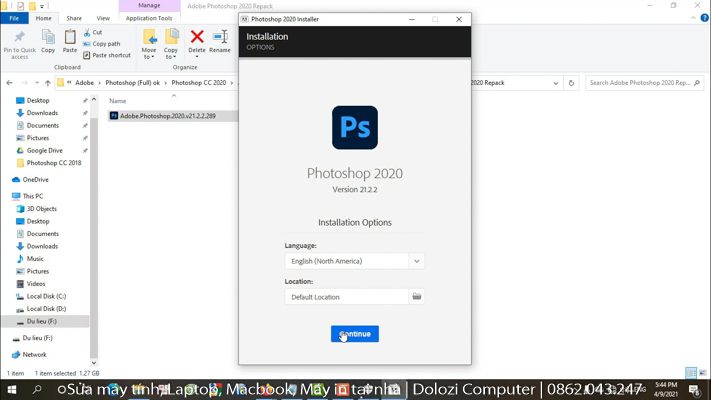
Task: Open the Copy to dropdown
Action: pyautogui.click(x=171, y=42)
